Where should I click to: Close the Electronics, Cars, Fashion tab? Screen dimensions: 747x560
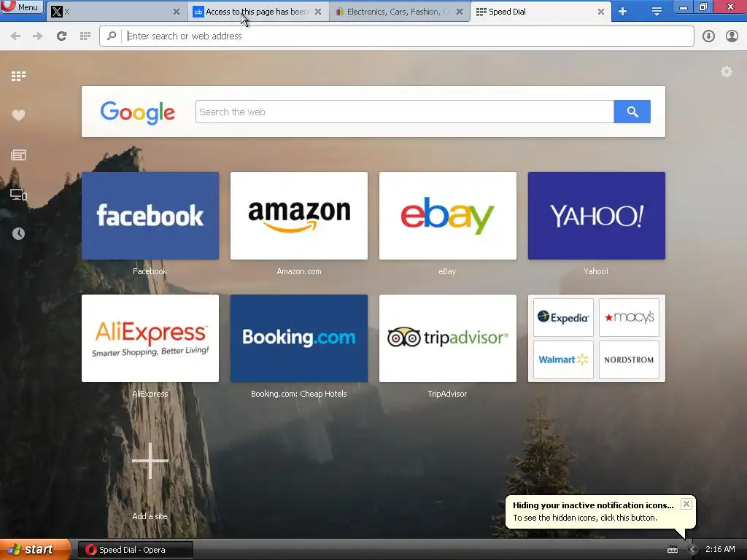[x=460, y=12]
